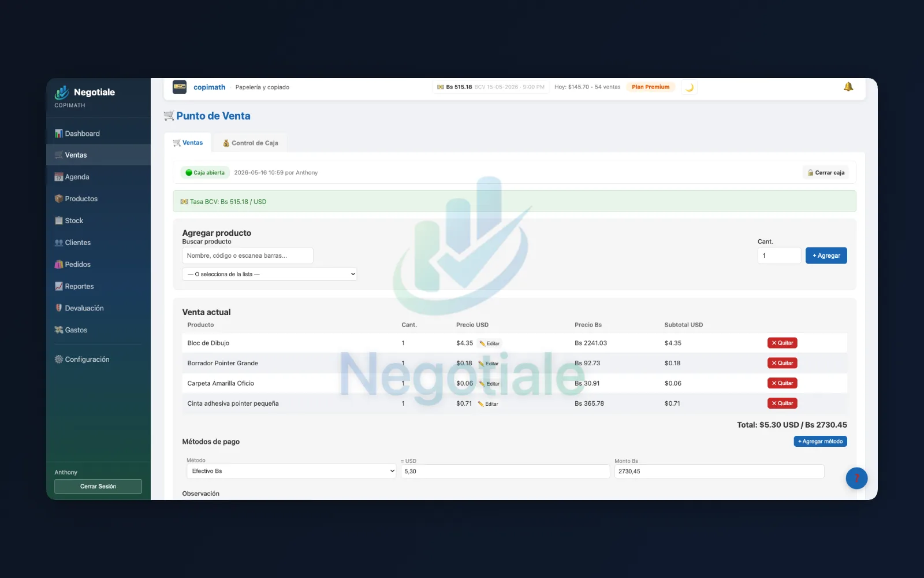Remove Borrador Pointer Grande with Quitar

(x=783, y=363)
